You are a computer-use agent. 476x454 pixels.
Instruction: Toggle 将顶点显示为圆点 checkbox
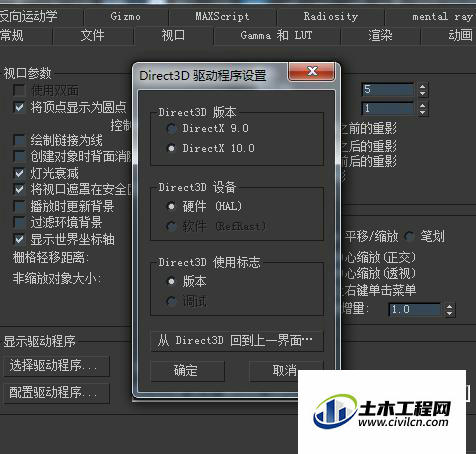point(19,107)
